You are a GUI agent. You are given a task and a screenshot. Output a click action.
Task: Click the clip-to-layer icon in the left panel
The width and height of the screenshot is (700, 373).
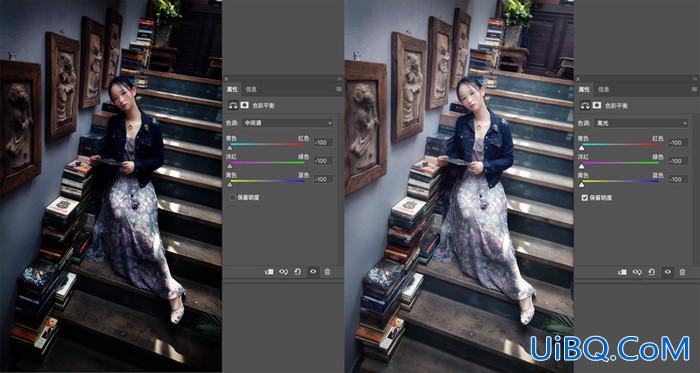click(269, 271)
